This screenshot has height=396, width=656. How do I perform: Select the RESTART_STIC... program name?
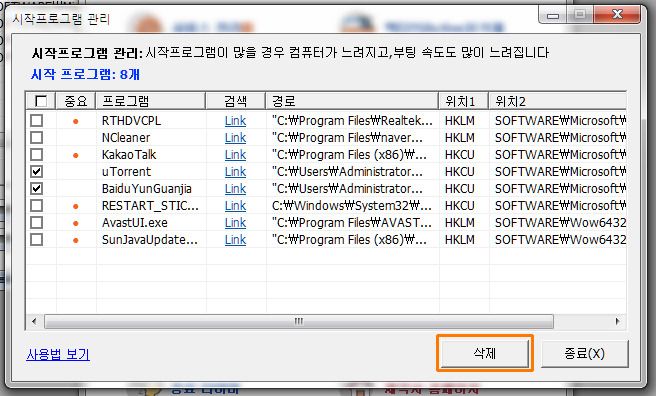[150, 206]
